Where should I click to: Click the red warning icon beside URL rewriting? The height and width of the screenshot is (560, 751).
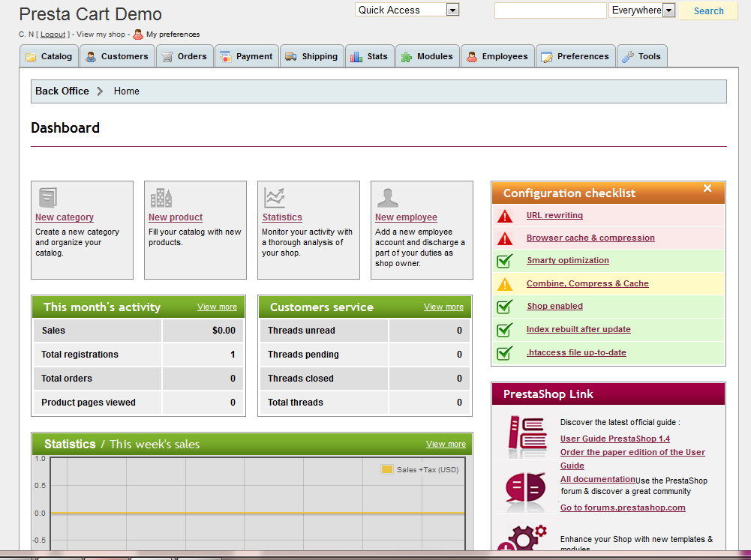click(505, 216)
